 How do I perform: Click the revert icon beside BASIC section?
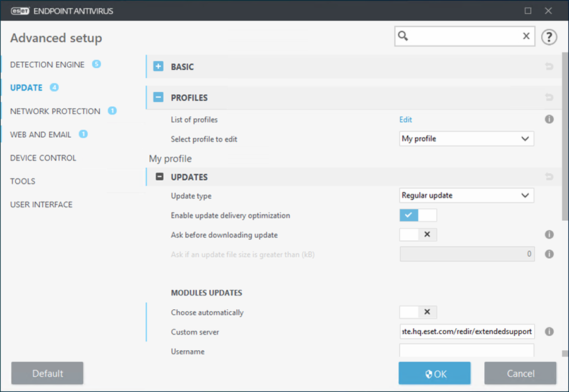[549, 66]
